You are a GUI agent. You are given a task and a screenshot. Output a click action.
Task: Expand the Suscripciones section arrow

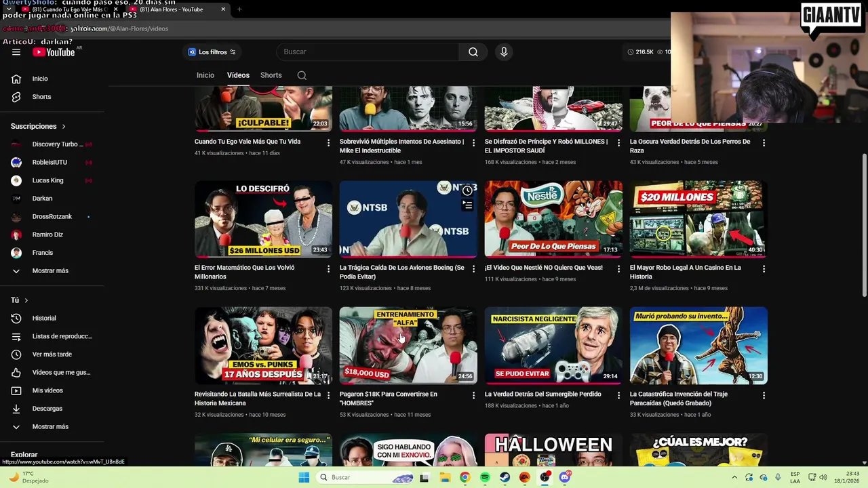[x=64, y=127]
